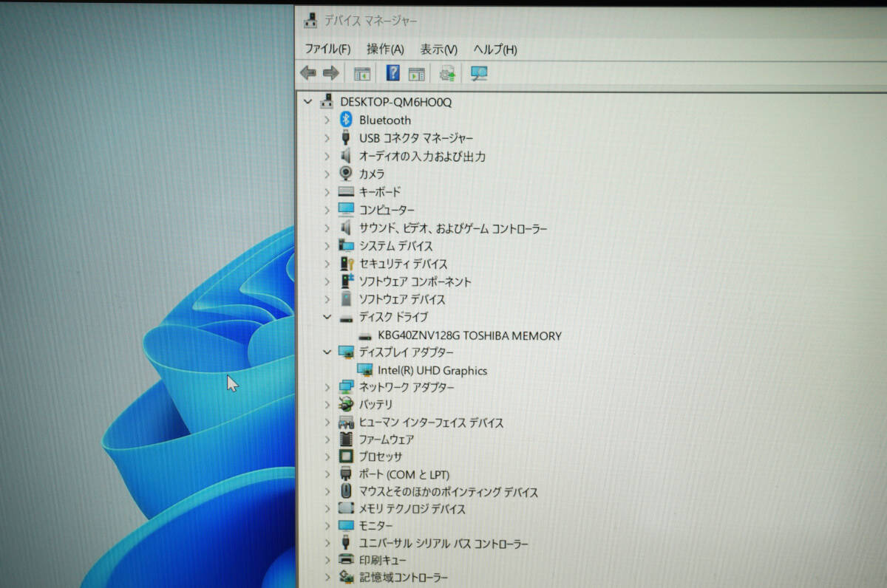This screenshot has height=588, width=887.
Task: Click the Update driver toolbar icon
Action: point(447,73)
